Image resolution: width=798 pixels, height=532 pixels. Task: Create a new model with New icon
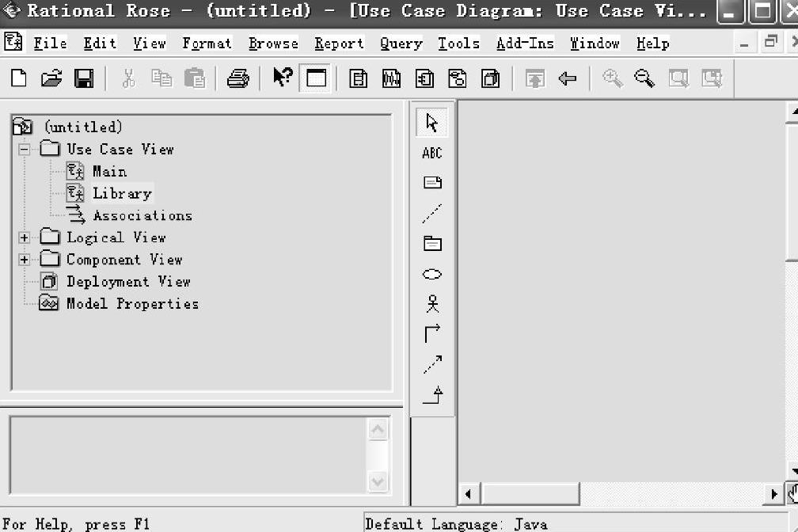(x=19, y=78)
